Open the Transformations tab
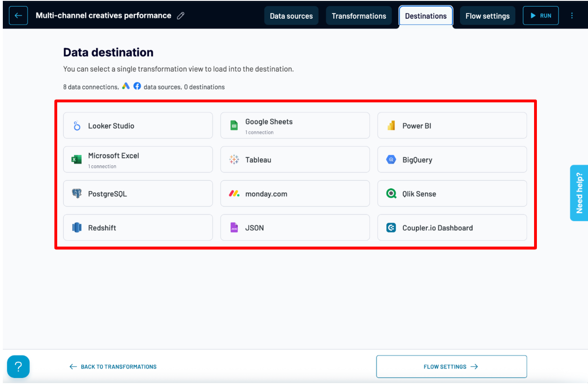 [359, 16]
